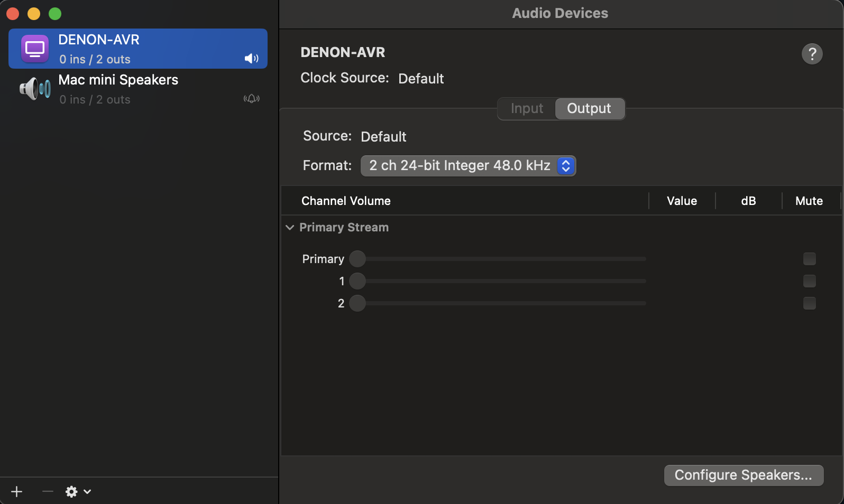This screenshot has width=844, height=504.
Task: Click the DENON-AVR heading in detail pane
Action: [x=343, y=52]
